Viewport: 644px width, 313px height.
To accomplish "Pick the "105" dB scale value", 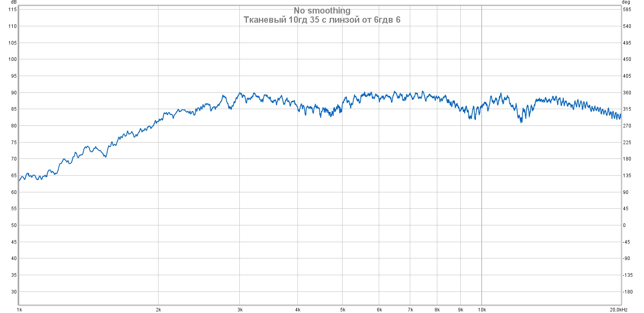I will point(13,43).
